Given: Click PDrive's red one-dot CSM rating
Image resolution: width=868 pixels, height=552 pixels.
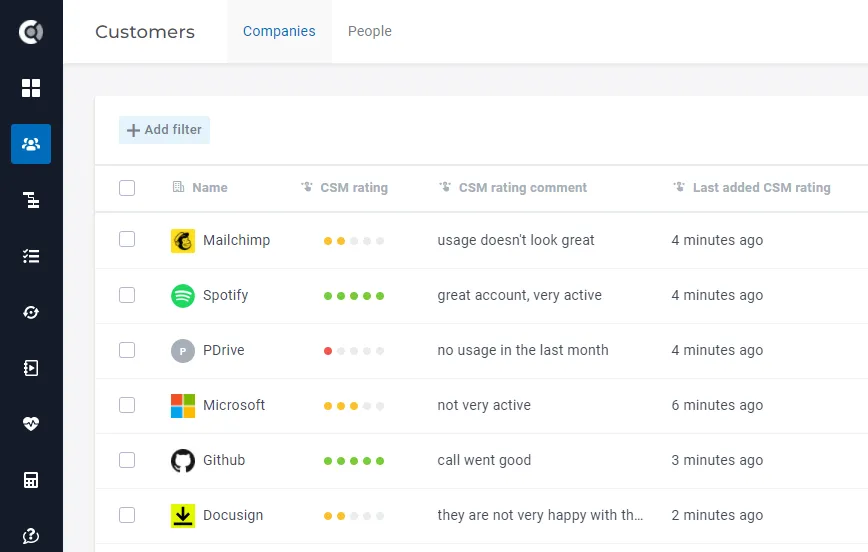Looking at the screenshot, I should click(354, 351).
